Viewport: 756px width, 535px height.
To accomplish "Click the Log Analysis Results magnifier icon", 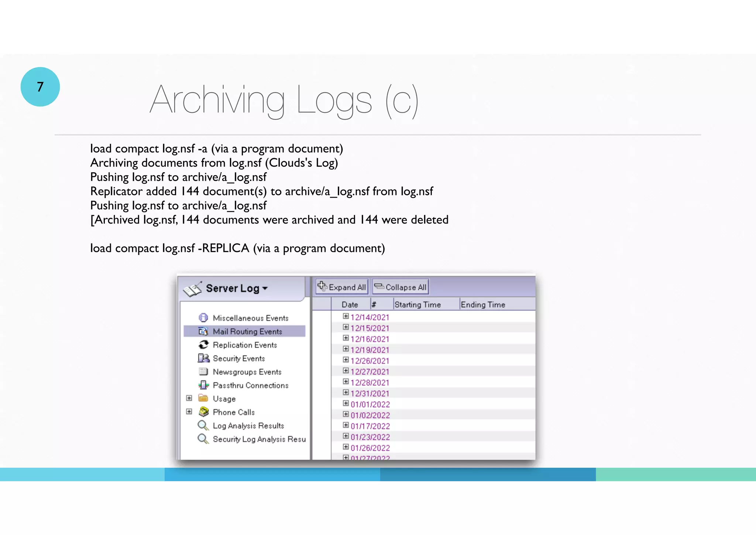I will click(x=203, y=425).
